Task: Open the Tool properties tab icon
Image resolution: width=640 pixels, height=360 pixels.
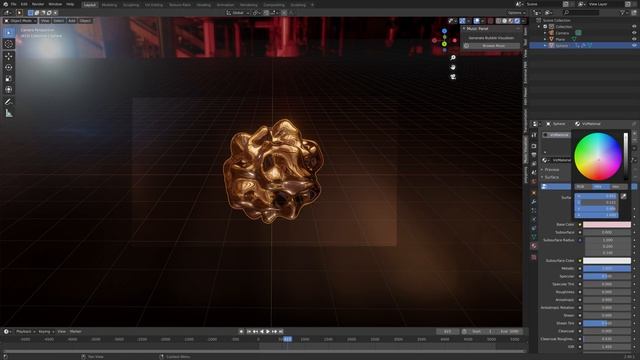Action: [x=534, y=135]
